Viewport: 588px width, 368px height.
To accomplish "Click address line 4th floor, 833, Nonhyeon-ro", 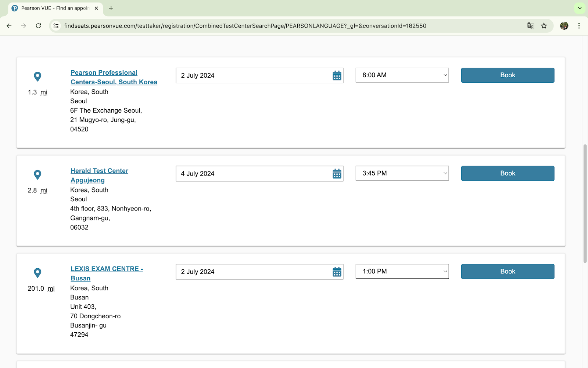I will coord(111,209).
